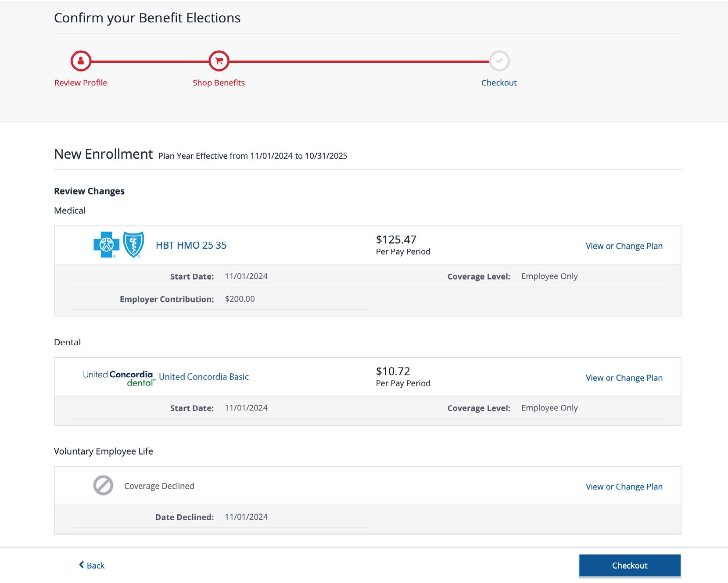Open the HBT HMO 25 35 plan link
The image size is (728, 583).
coord(191,245)
